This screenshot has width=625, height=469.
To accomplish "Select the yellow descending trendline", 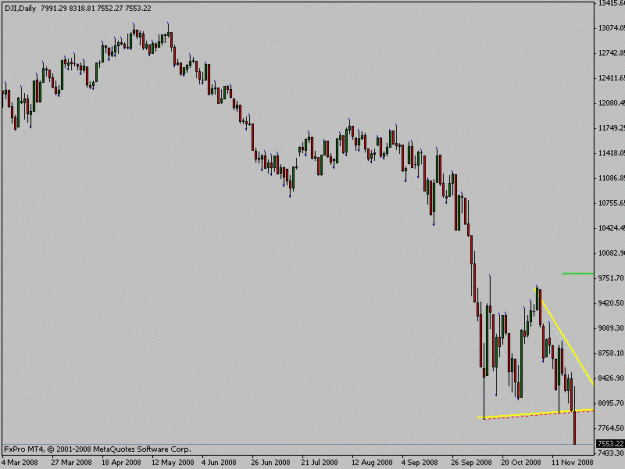I will click(x=564, y=336).
